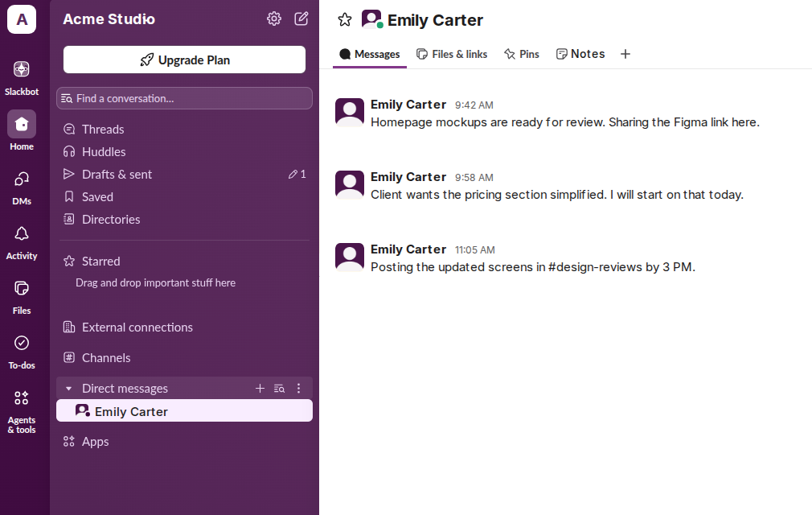Open the Acme Studio workspace switcher icon

[x=21, y=19]
